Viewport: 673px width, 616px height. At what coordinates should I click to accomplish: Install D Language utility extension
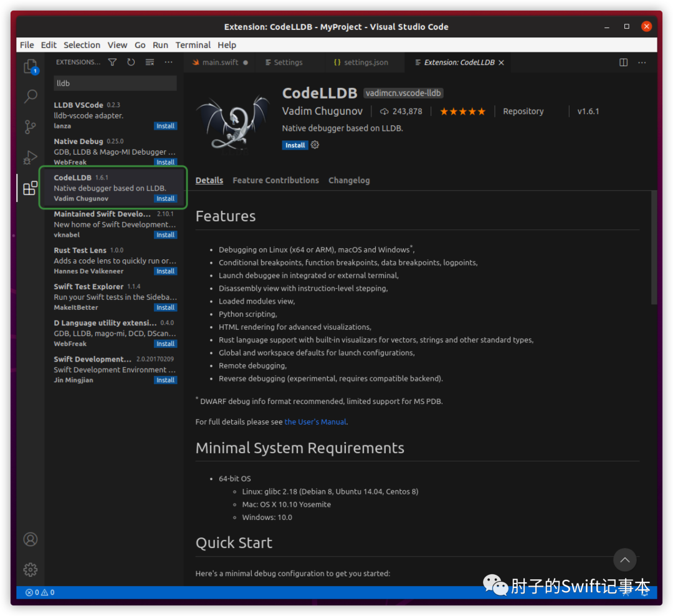click(x=165, y=344)
